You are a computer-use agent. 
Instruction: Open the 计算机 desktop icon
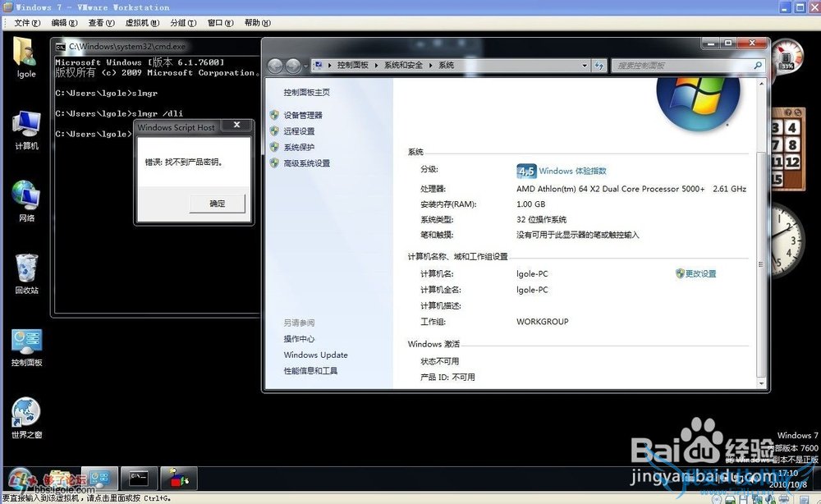click(26, 131)
